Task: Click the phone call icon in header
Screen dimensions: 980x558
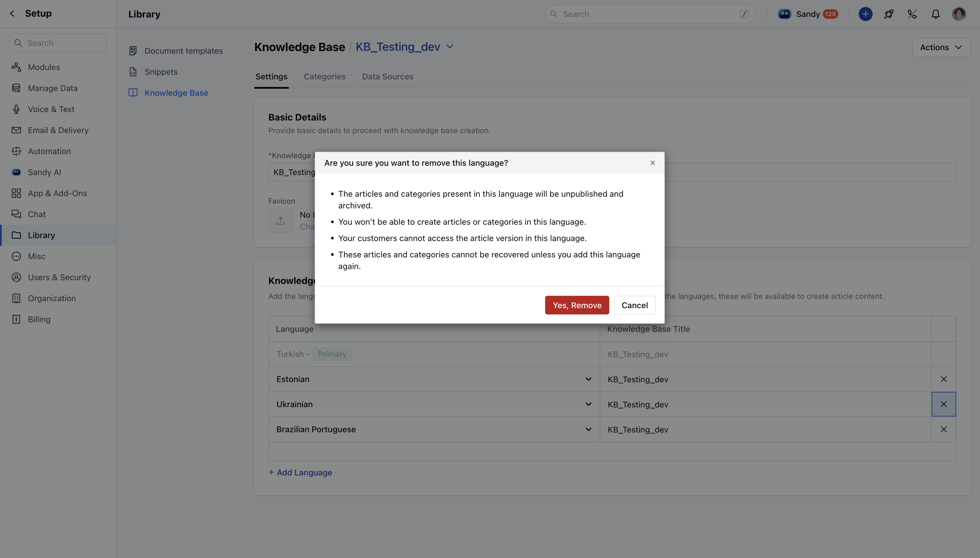Action: click(x=912, y=14)
